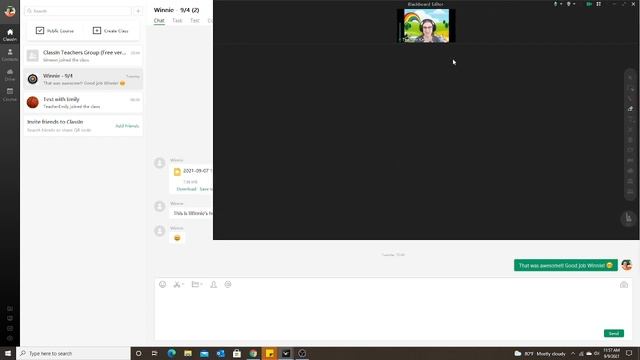This screenshot has width=640, height=360.
Task: Open the Windows Start menu
Action: pos(8,353)
